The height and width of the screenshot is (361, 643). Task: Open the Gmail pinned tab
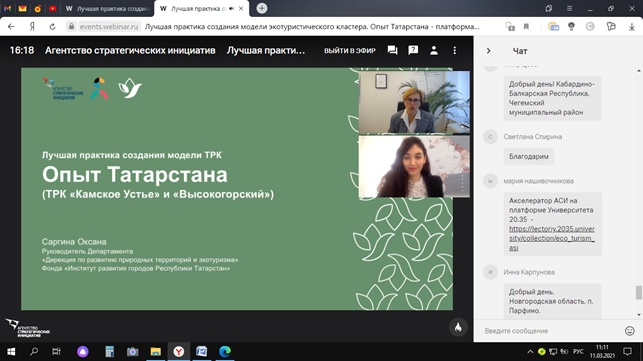(x=7, y=8)
